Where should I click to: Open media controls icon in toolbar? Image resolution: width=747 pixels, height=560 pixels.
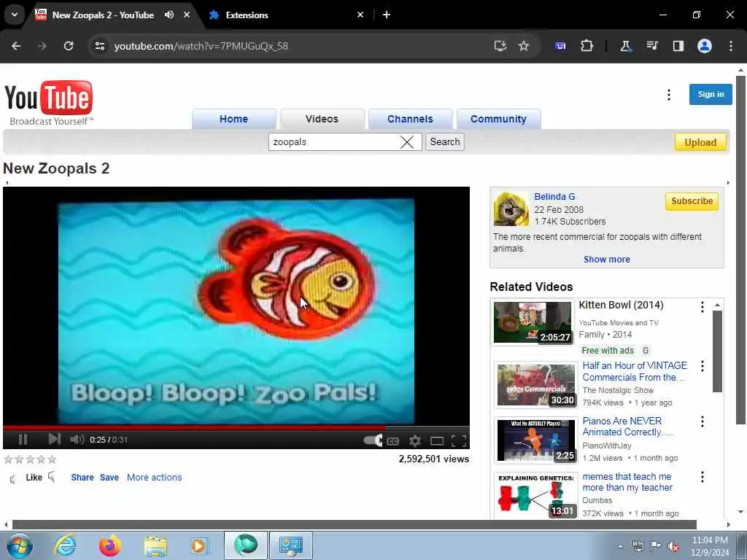(651, 46)
